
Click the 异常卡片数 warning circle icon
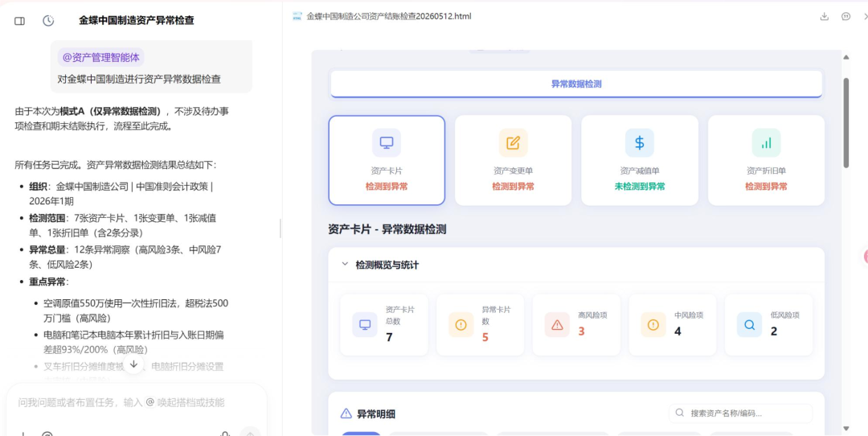pos(461,325)
